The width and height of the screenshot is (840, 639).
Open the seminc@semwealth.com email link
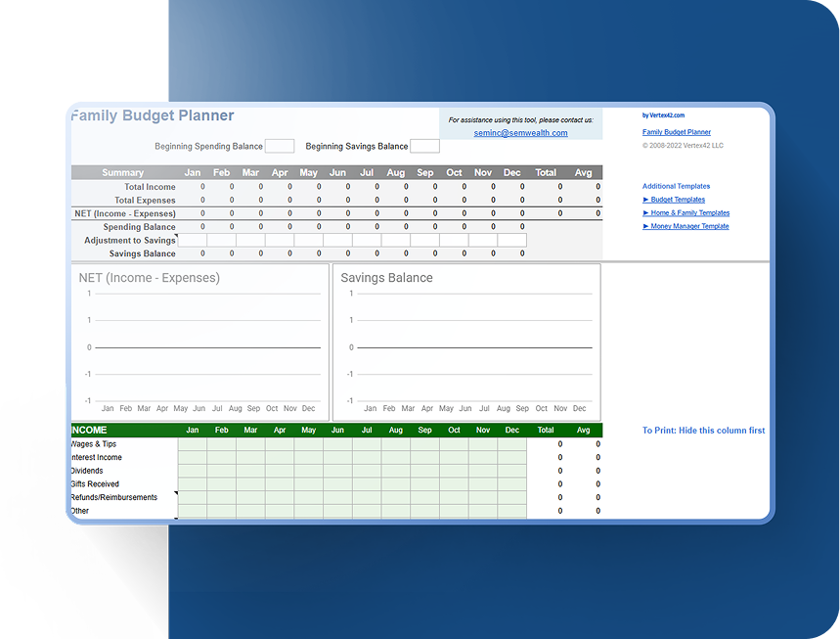coord(520,133)
